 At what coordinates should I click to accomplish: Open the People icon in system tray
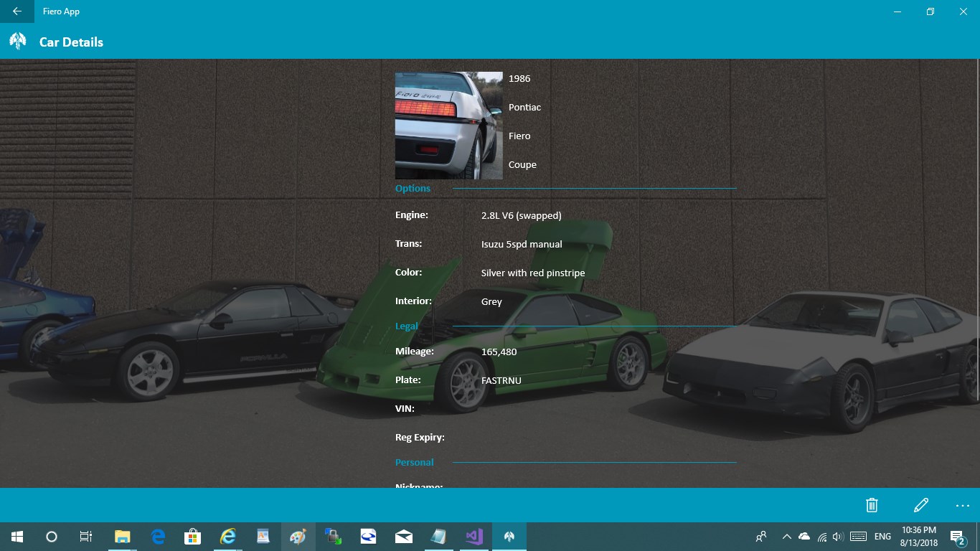click(761, 537)
